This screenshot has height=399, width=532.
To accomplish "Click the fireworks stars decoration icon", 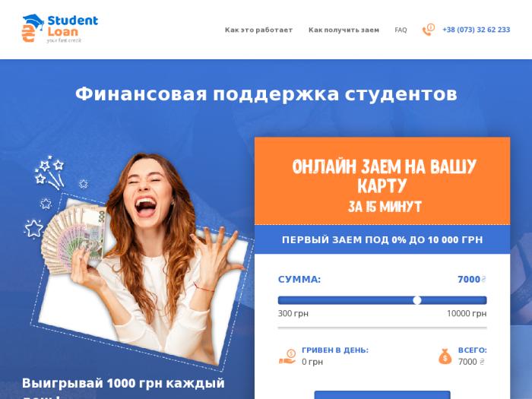I will coord(49,173).
